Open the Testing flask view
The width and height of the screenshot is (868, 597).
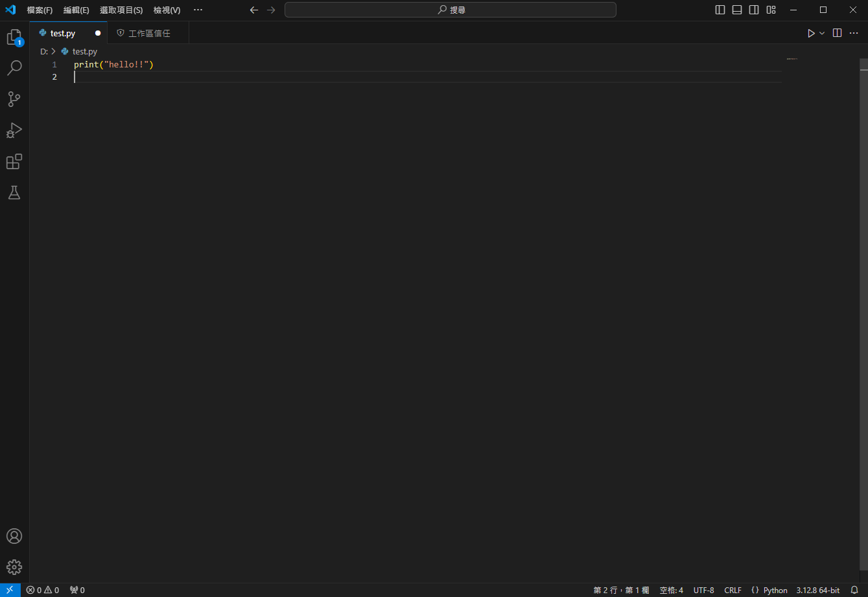[x=14, y=193]
